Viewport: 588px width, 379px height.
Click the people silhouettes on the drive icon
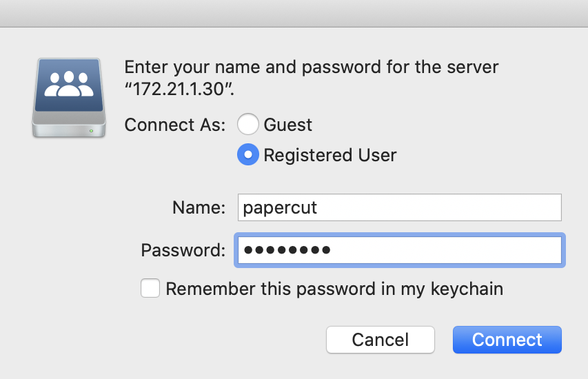click(69, 84)
